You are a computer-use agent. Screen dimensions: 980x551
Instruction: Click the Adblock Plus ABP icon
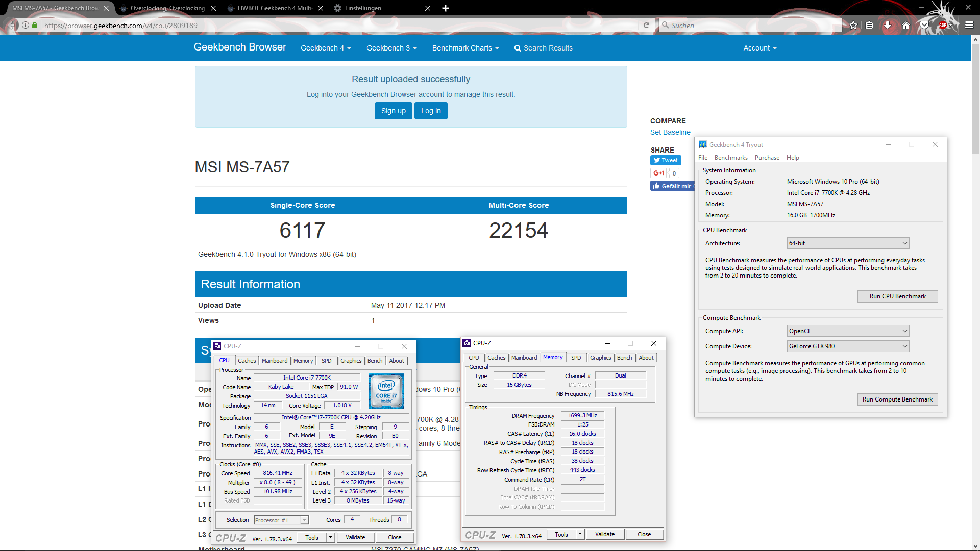942,25
